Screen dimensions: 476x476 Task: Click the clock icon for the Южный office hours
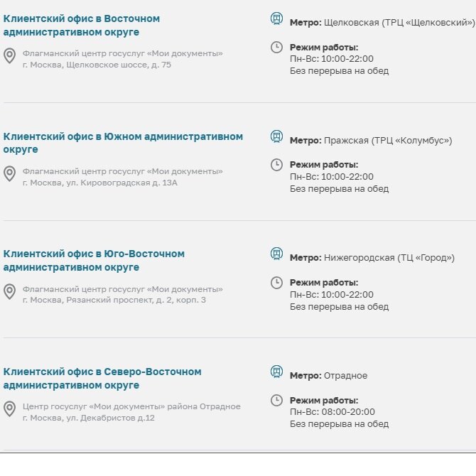click(x=276, y=165)
